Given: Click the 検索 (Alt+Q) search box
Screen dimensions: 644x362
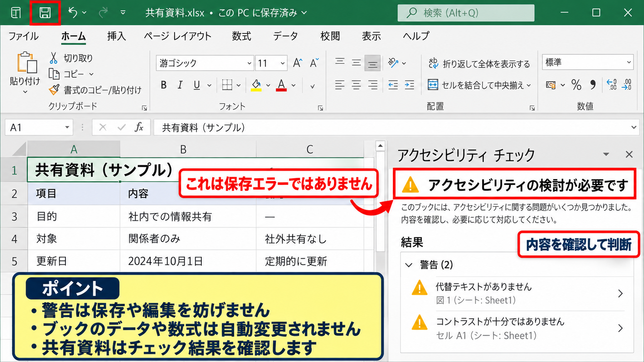Looking at the screenshot, I should click(x=466, y=13).
